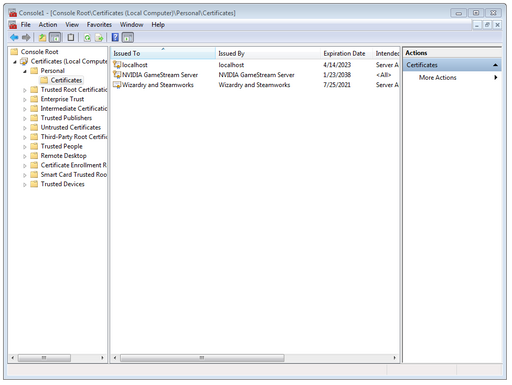Click the 4/14/2023 expiration date cell
Screen dimensions: 512x385
tap(337, 65)
